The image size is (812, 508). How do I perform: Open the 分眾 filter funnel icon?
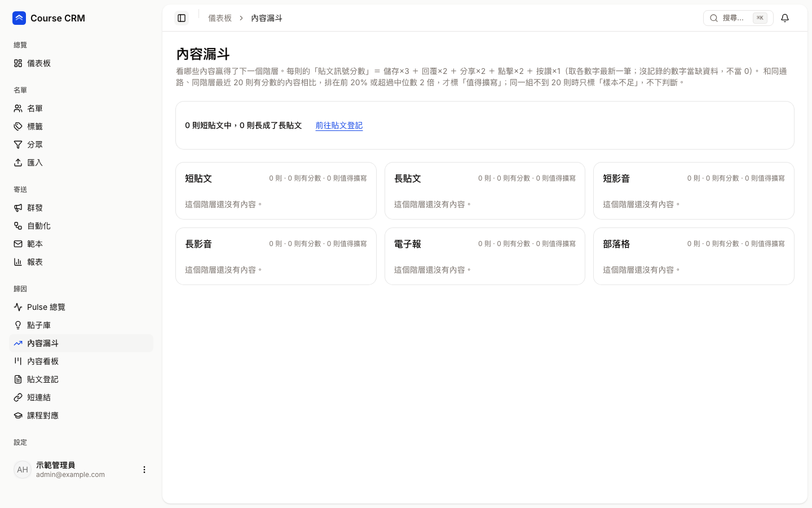(18, 144)
